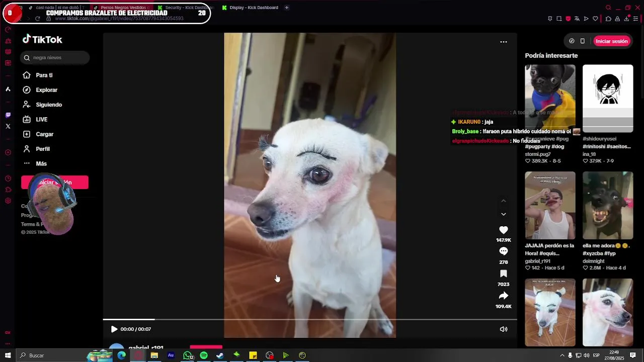Open X in the browser sidebar
644x362 pixels.
coord(8,127)
